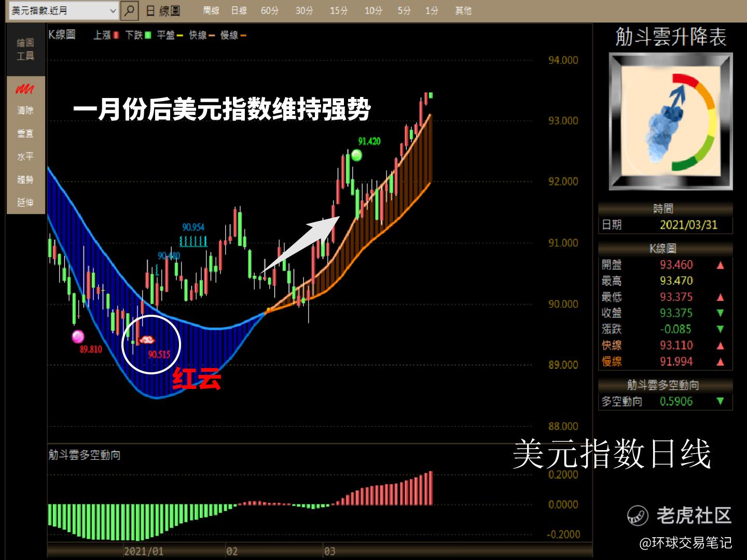Select the 10分 timeframe tab
This screenshot has width=747, height=560.
[x=373, y=10]
